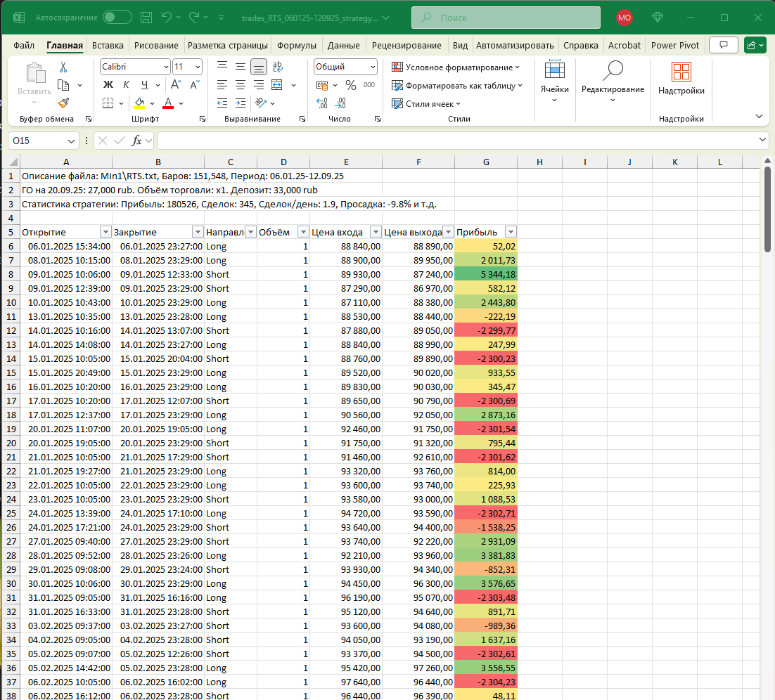This screenshot has height=700, width=775.
Task: Open the Power Pivot tab
Action: (674, 46)
